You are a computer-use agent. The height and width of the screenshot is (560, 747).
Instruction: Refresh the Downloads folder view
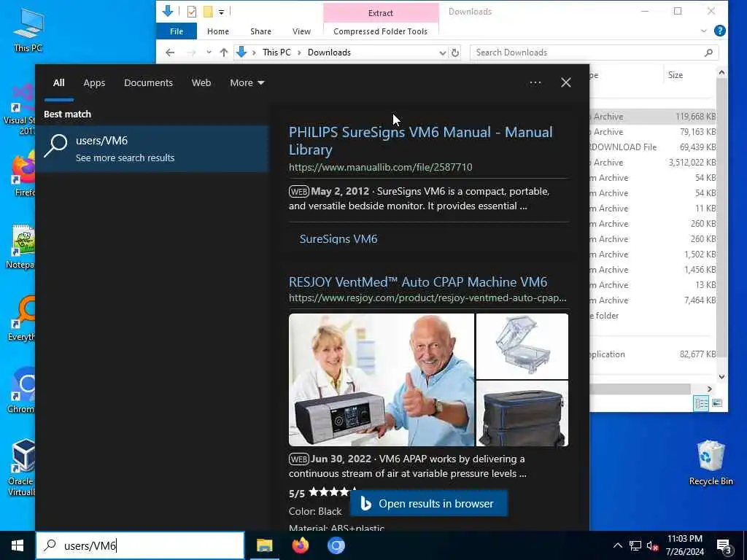pyautogui.click(x=455, y=52)
